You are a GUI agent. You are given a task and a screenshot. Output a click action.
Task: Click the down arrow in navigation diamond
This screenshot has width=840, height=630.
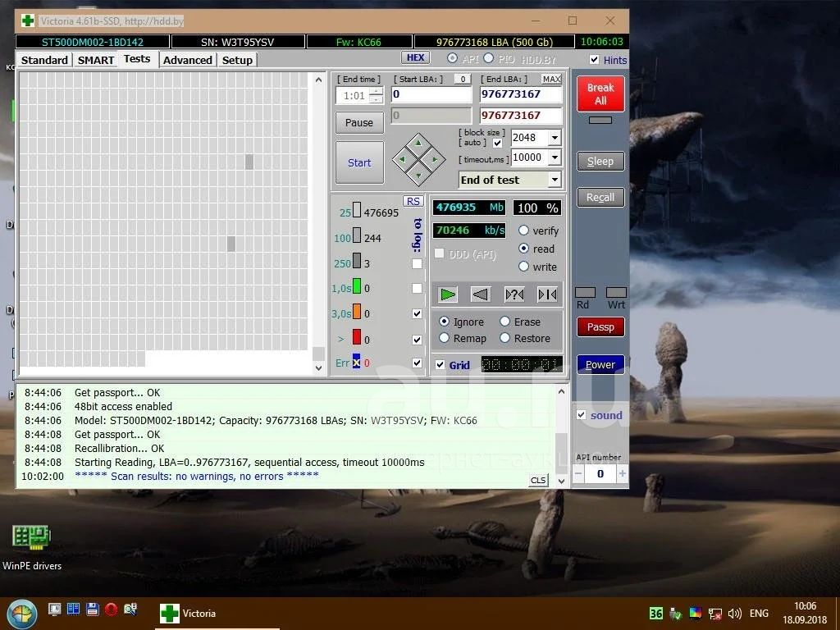[418, 175]
